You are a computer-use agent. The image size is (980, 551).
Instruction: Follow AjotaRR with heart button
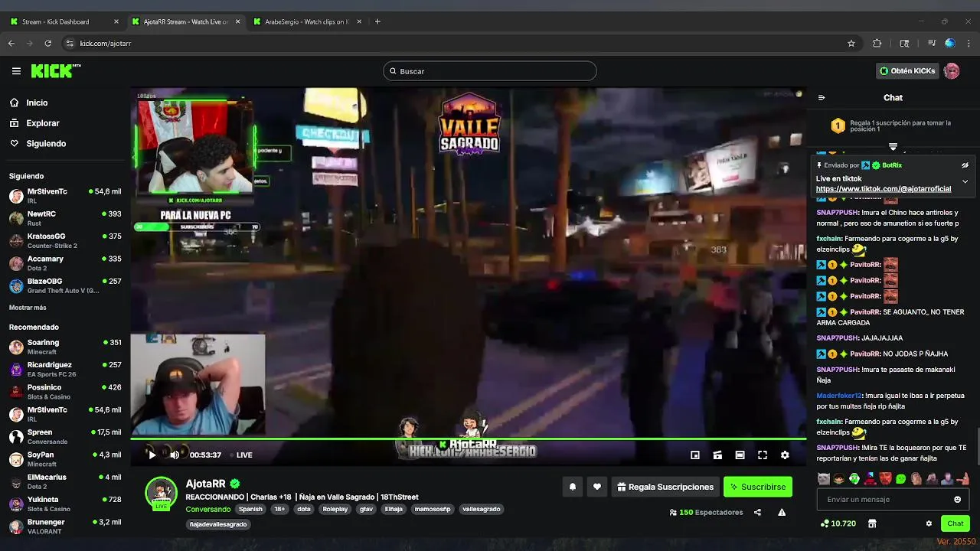click(597, 487)
